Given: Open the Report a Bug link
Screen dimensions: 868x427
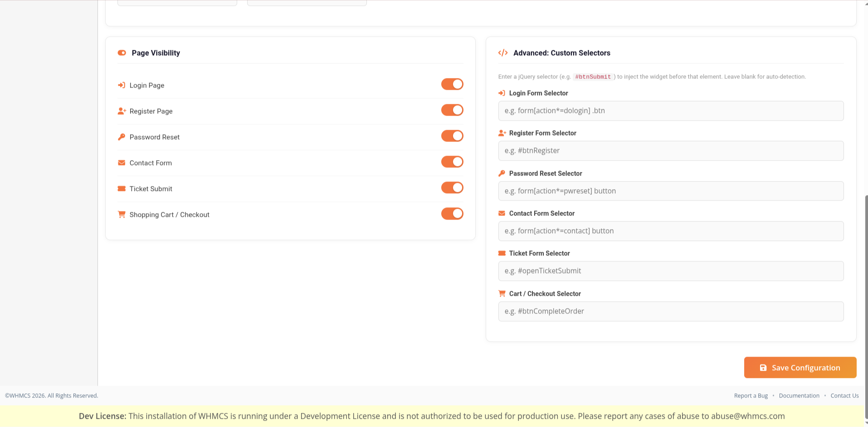Looking at the screenshot, I should (751, 396).
